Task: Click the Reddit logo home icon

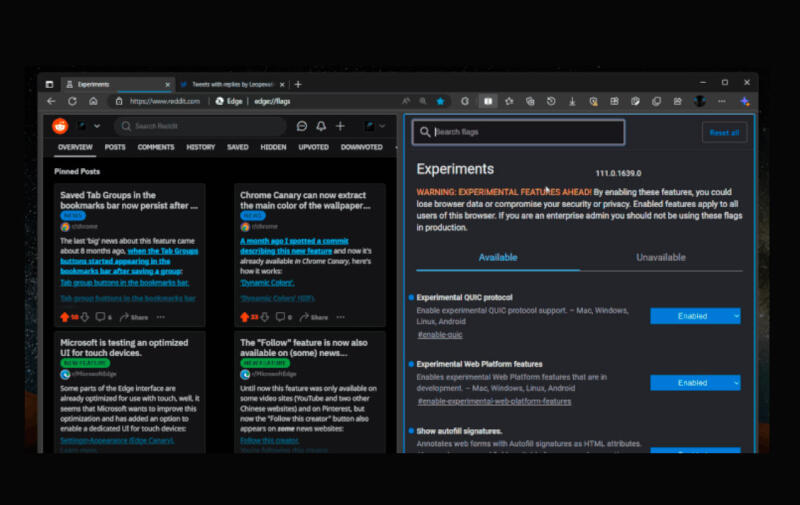Action: (x=60, y=125)
